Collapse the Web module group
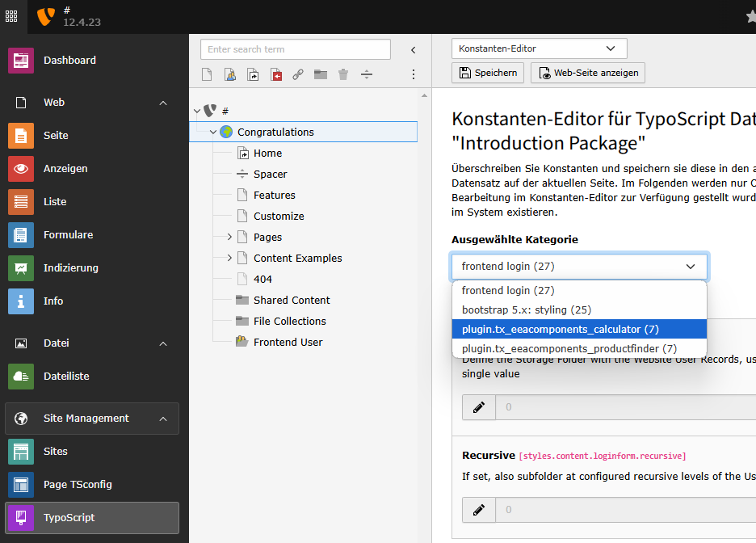 pyautogui.click(x=163, y=103)
